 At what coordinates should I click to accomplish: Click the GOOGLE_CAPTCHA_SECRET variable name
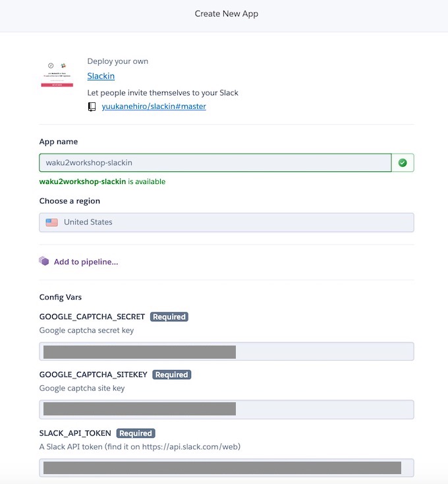pyautogui.click(x=92, y=317)
